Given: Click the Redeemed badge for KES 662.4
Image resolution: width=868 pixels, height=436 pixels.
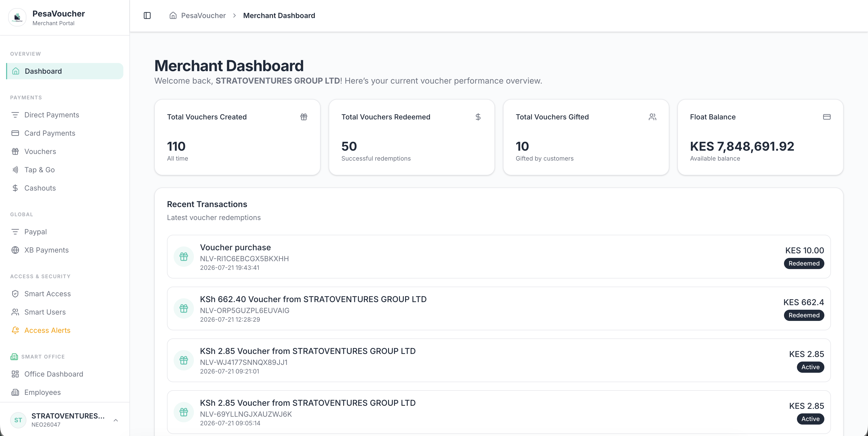Looking at the screenshot, I should pos(804,315).
